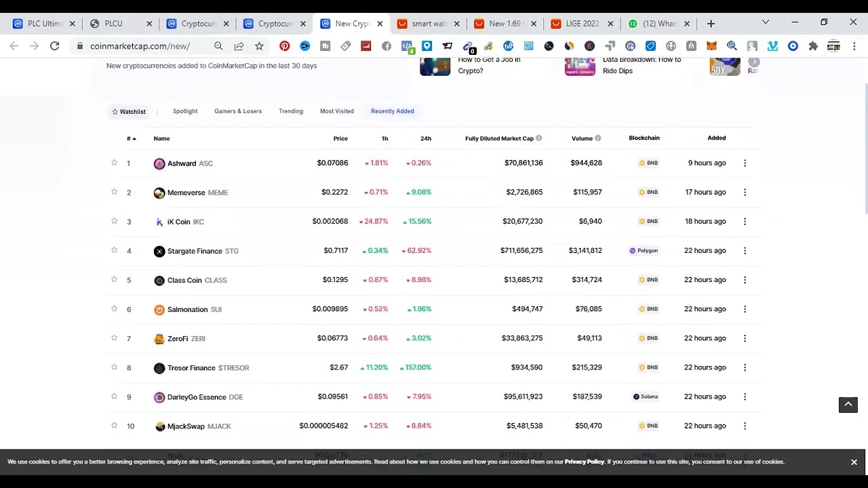Click the Polygon blockchain badge
Viewport: 868px width, 488px height.
click(644, 251)
